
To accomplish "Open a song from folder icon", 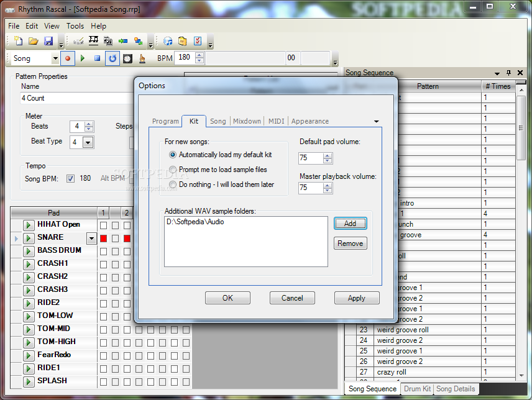I will point(34,41).
